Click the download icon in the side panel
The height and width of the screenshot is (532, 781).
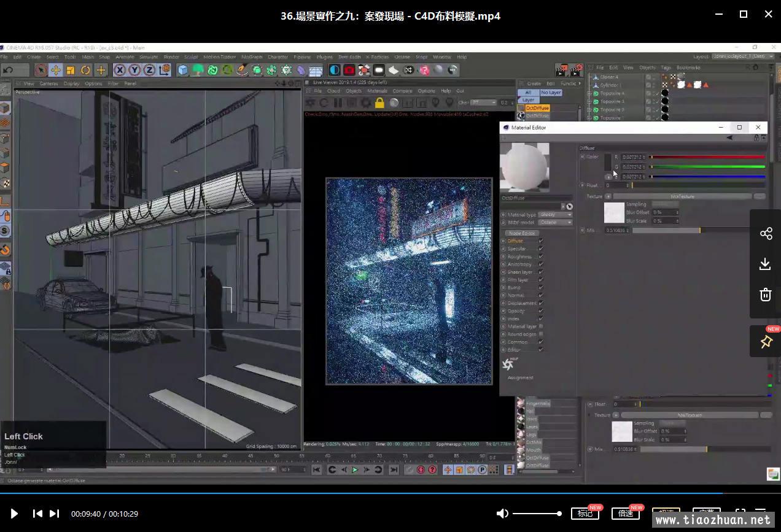[766, 264]
